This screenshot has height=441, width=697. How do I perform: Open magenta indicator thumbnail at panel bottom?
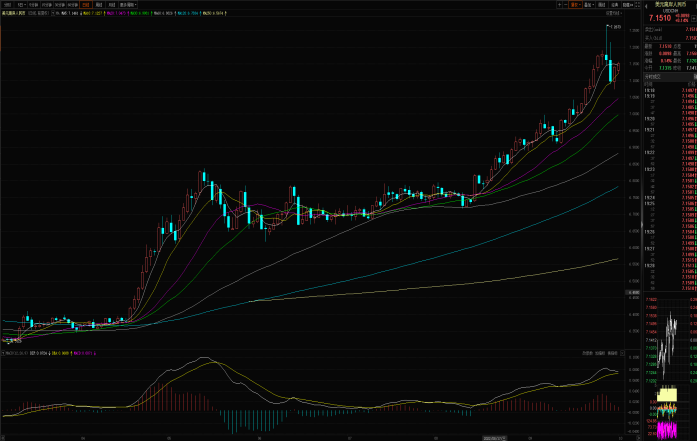click(x=667, y=429)
